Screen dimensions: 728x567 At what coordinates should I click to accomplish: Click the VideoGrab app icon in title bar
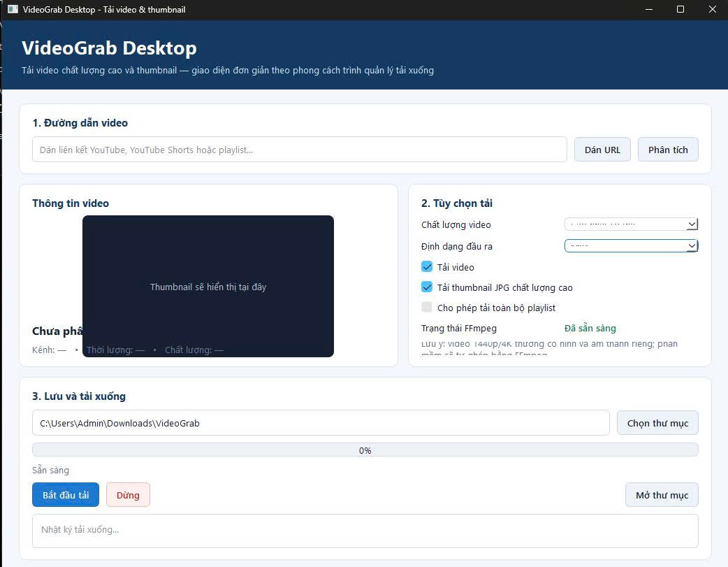[x=13, y=9]
